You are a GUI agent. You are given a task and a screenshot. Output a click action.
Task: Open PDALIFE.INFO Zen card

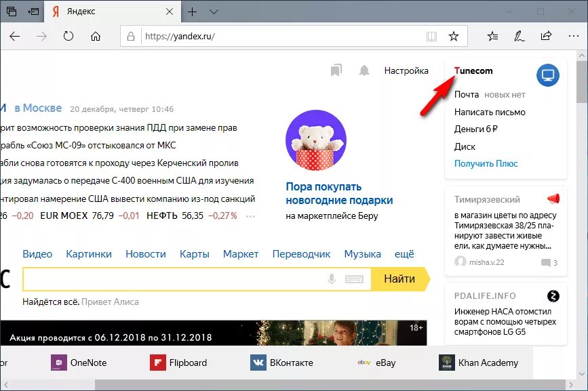(506, 314)
